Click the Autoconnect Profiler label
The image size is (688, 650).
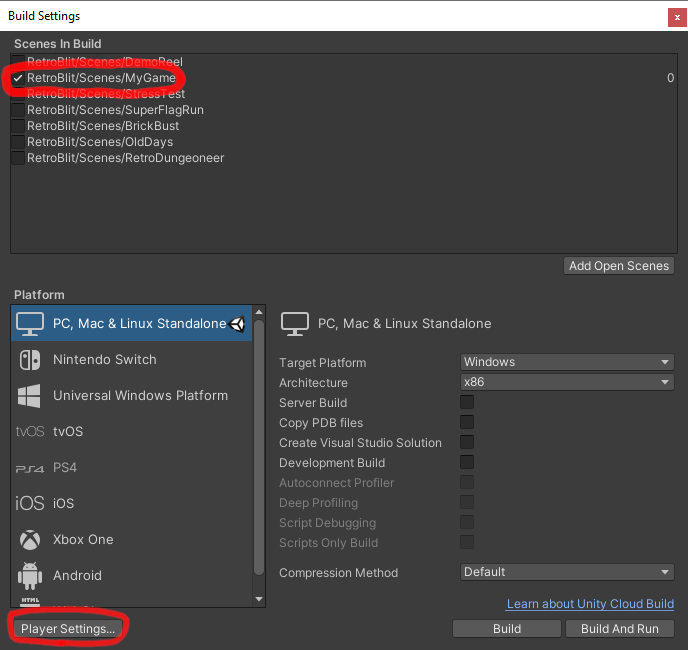(337, 483)
